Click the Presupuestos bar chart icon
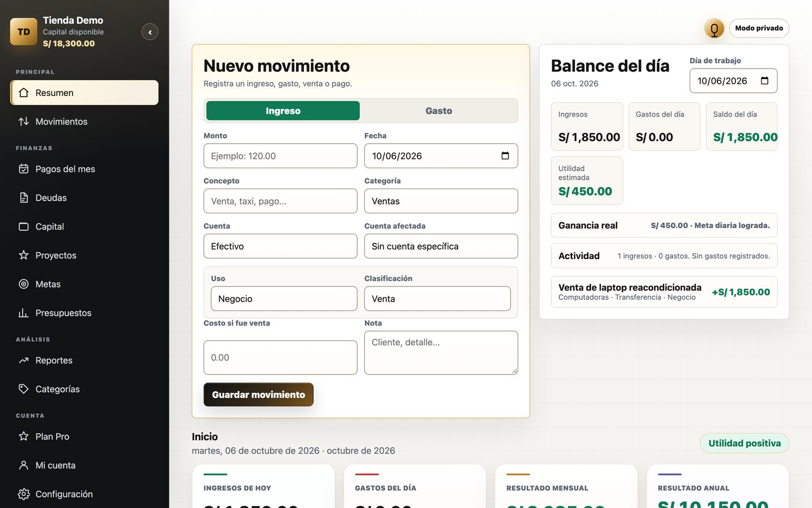812x508 pixels. click(x=23, y=313)
